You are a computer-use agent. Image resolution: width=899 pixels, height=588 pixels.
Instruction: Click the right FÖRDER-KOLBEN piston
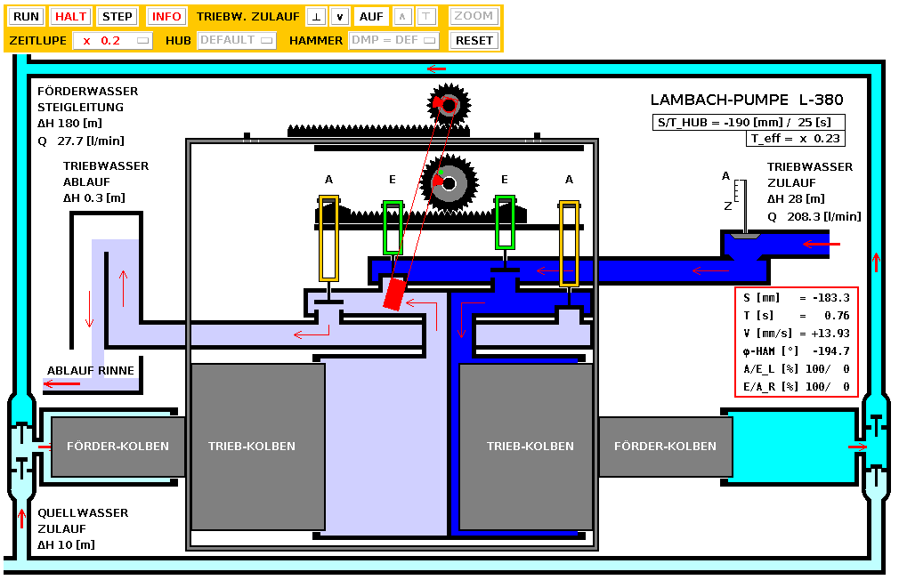pyautogui.click(x=665, y=447)
